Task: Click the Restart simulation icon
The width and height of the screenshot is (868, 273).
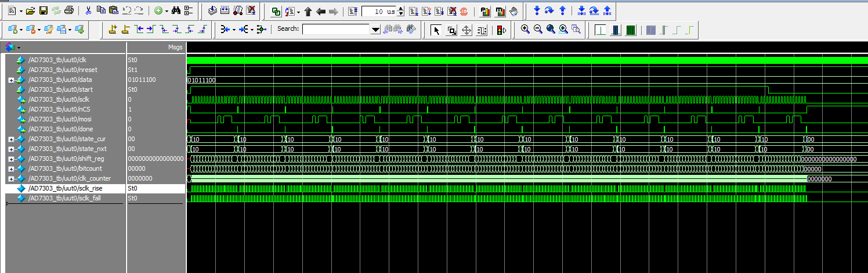Action: (354, 11)
